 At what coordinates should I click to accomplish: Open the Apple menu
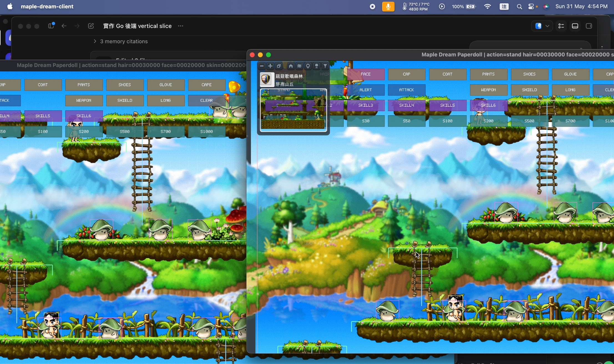coord(10,6)
